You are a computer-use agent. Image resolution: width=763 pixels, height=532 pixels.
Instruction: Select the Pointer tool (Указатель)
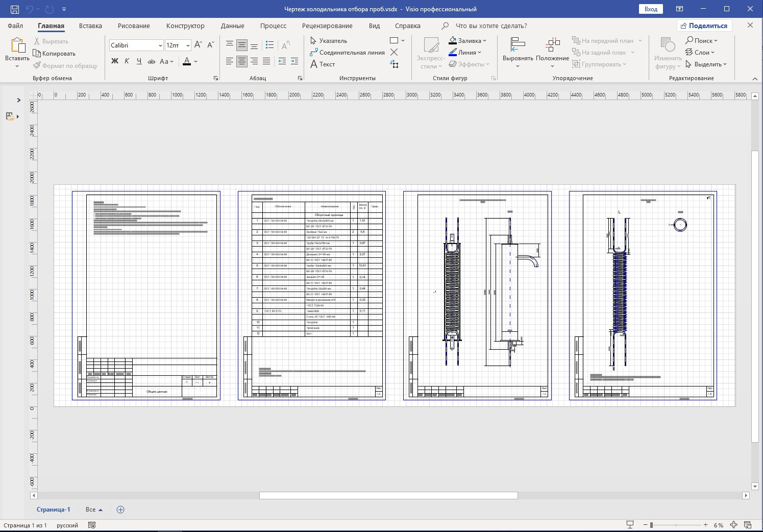(328, 41)
